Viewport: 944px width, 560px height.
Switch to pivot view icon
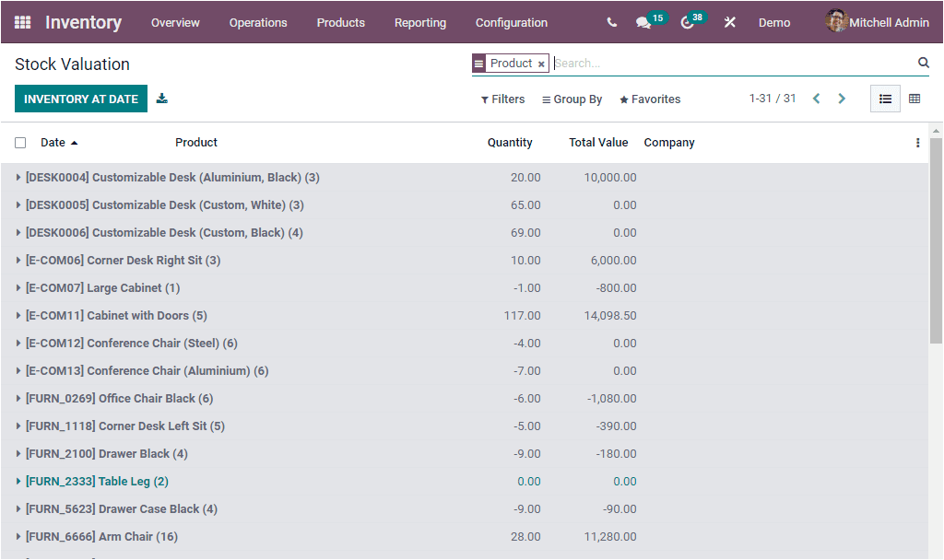914,98
